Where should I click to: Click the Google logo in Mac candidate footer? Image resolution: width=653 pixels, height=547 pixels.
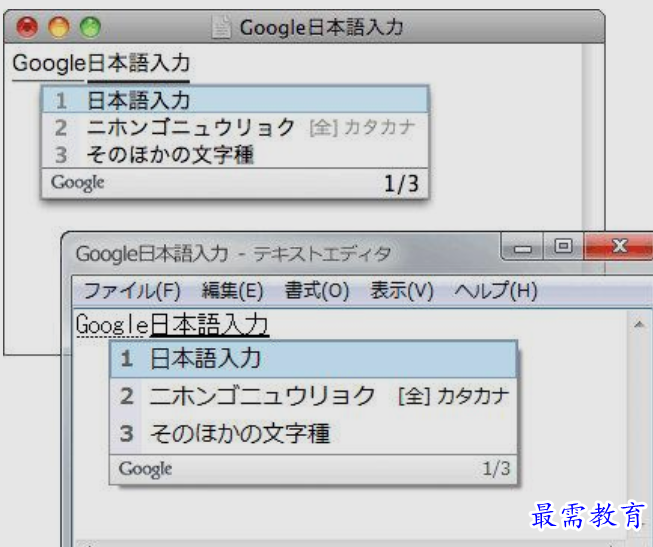coord(77,183)
